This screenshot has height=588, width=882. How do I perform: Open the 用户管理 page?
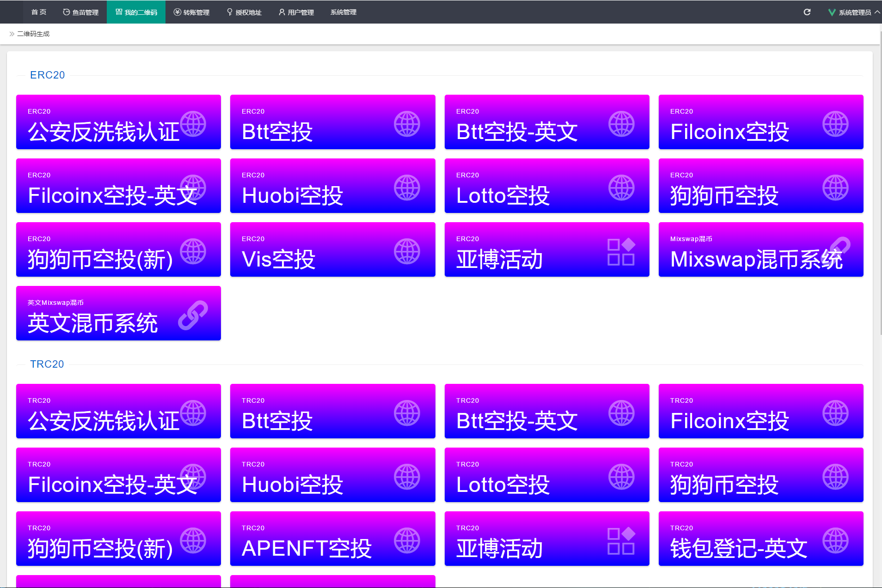296,12
